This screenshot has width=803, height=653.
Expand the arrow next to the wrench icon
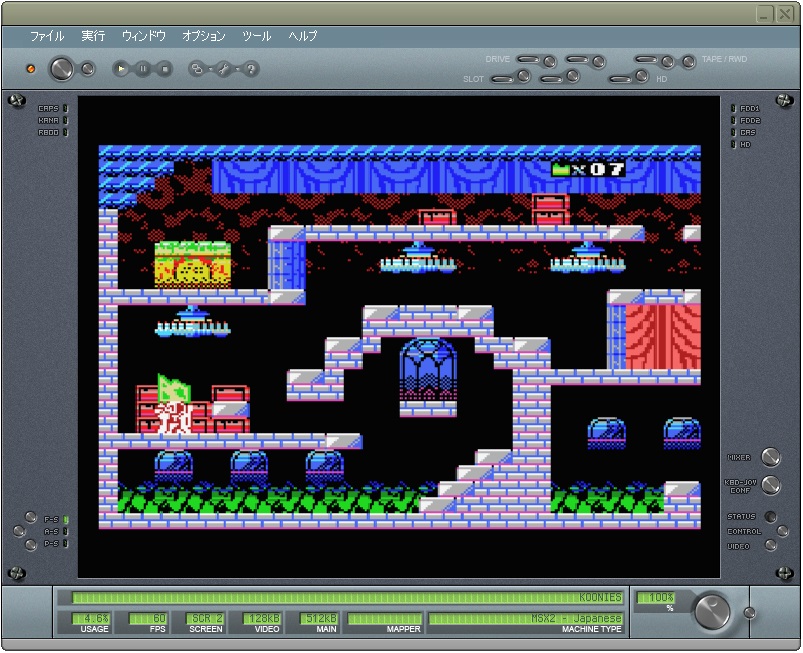coord(238,69)
